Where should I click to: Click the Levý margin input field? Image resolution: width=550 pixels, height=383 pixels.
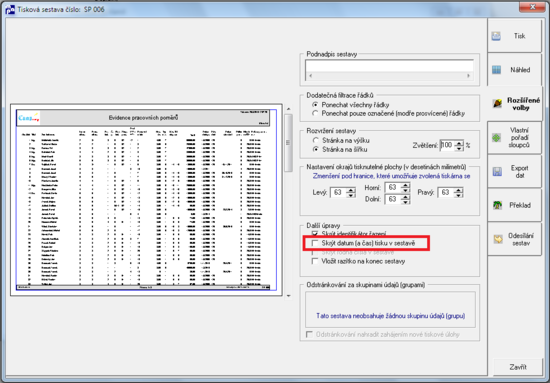(338, 193)
